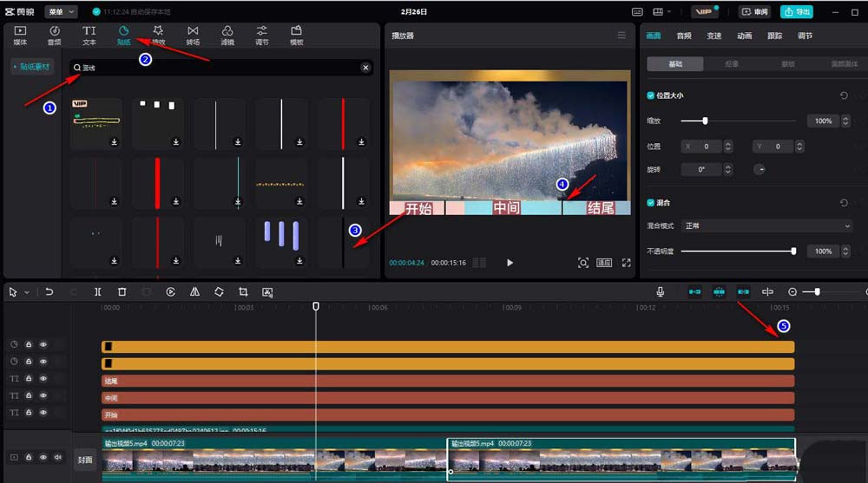Screen dimensions: 868x483
Task: Hide the 结尾 text track with eye icon
Action: tap(43, 380)
